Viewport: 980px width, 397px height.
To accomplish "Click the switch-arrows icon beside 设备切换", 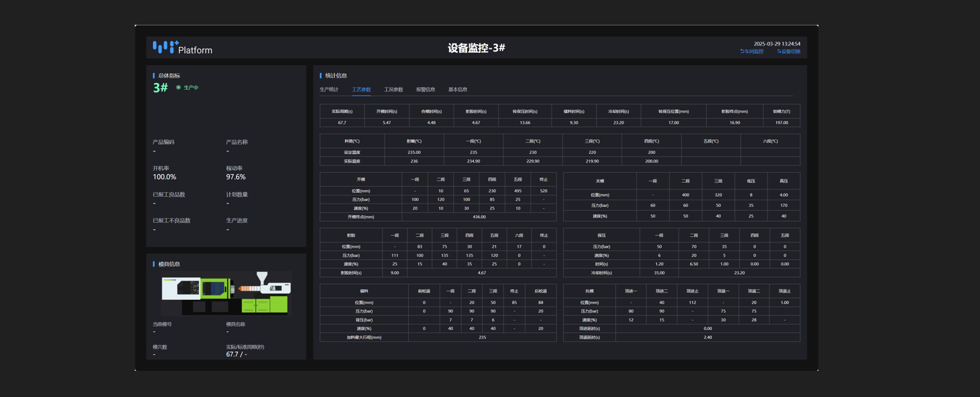I will (780, 51).
